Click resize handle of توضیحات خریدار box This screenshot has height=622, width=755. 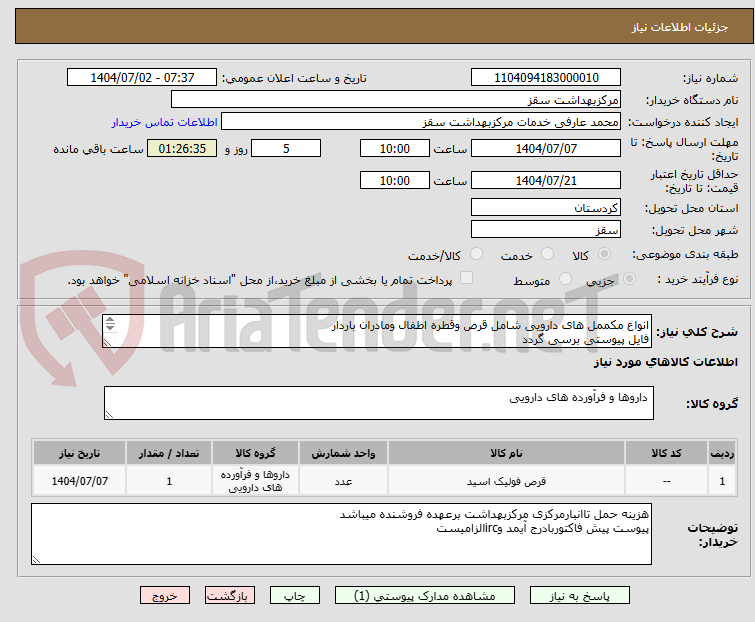click(x=37, y=559)
